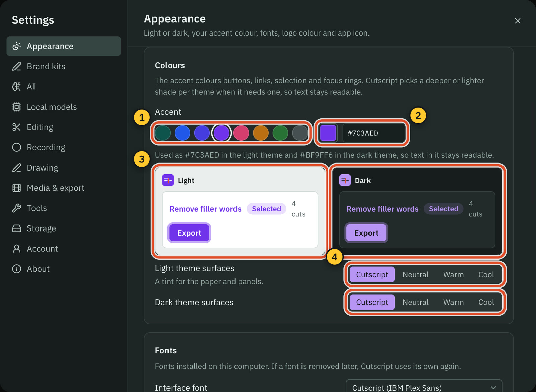This screenshot has height=392, width=536.
Task: Click the Storage drive icon
Action: coord(17,228)
